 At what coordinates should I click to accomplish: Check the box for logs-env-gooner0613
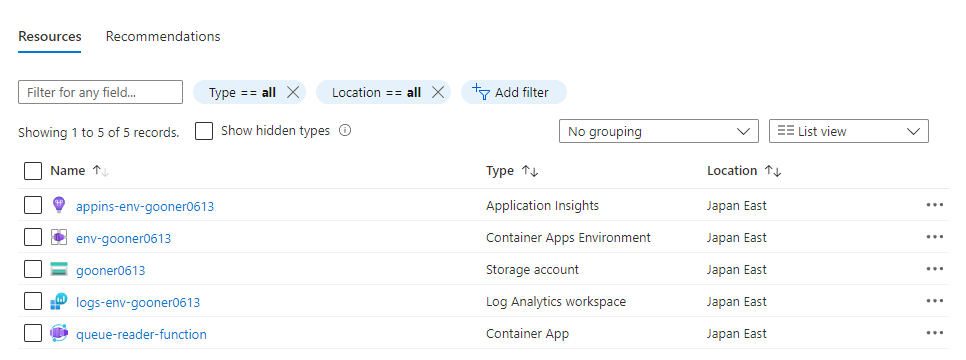(33, 301)
